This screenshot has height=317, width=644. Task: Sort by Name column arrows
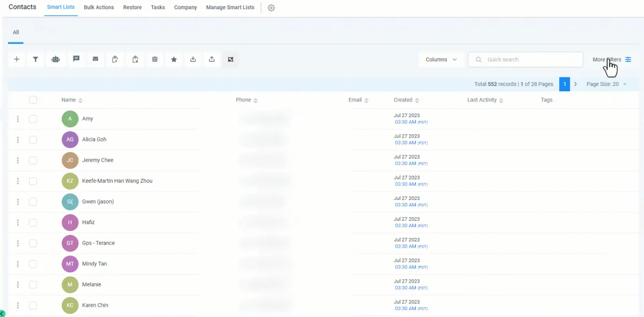[x=80, y=100]
